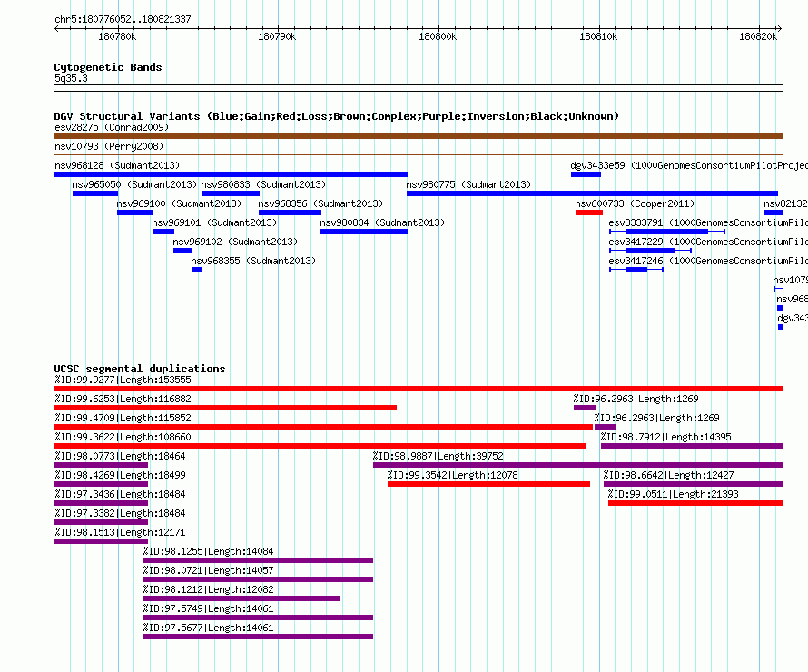Click the 180820k ruler tick label

point(758,36)
